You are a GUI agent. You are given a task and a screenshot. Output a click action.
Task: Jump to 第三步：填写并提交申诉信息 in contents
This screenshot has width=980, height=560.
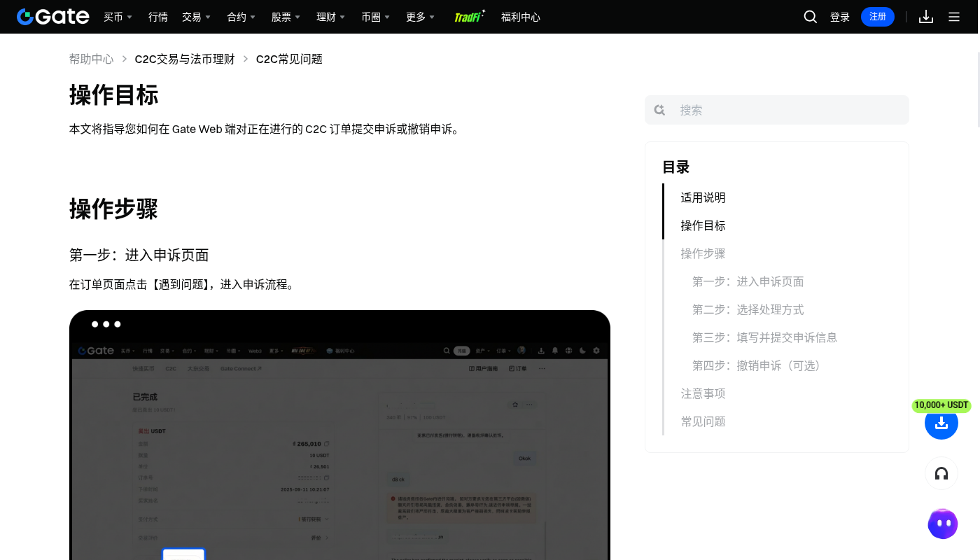tap(764, 337)
